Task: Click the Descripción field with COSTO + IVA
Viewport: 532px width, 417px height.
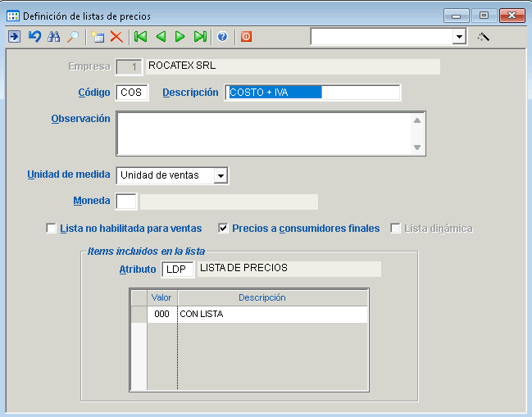Action: (312, 93)
